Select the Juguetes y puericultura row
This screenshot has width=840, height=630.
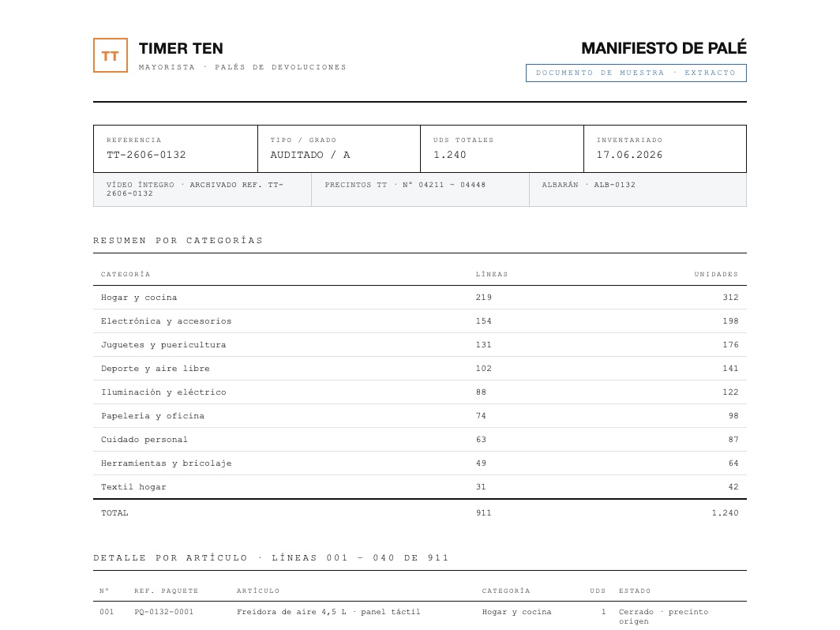pyautogui.click(x=420, y=344)
